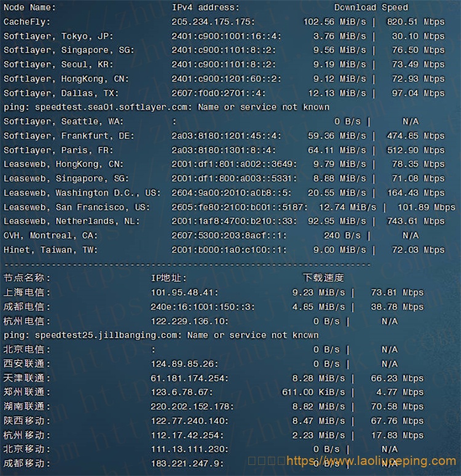This screenshot has width=461, height=476.
Task: Click the 陕西移动 speed 67.76 Mbps
Action: pos(397,421)
